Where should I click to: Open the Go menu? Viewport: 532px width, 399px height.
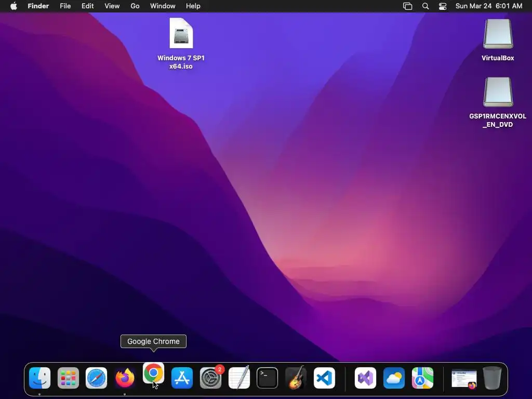[x=135, y=6]
